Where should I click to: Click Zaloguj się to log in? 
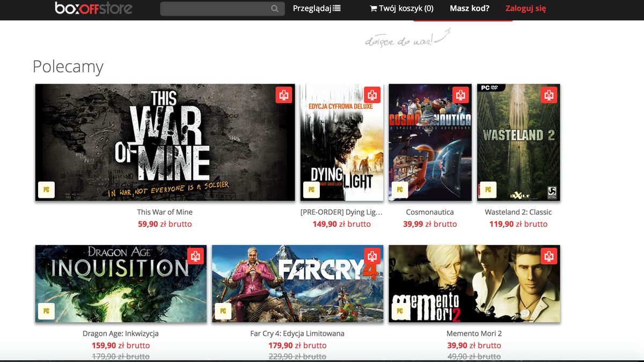(526, 9)
